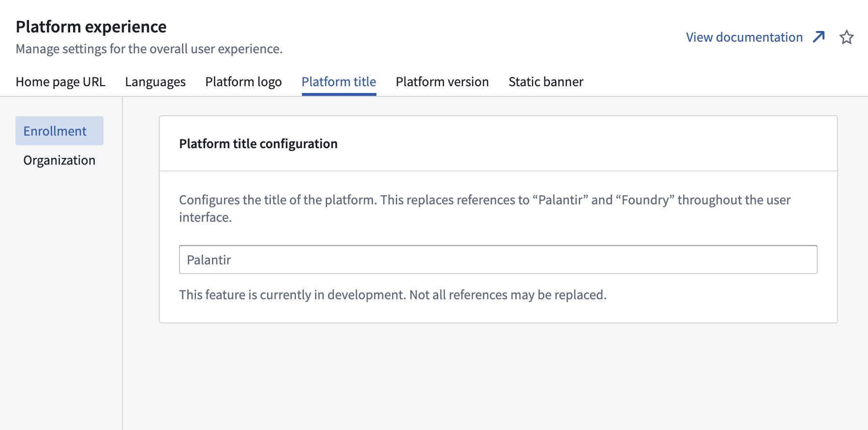The width and height of the screenshot is (868, 430).
Task: Click the Platform title configuration heading
Action: (x=258, y=144)
